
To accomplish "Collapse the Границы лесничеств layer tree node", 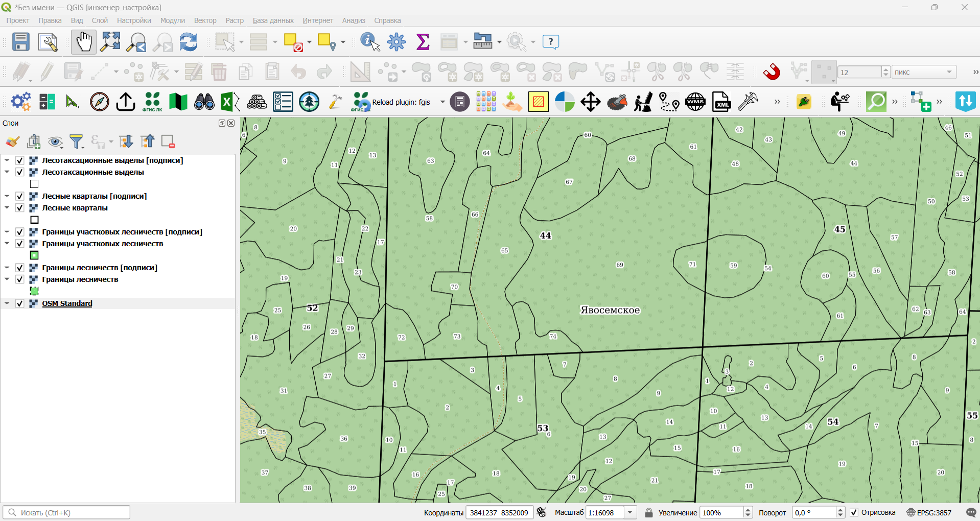I will click(x=7, y=279).
